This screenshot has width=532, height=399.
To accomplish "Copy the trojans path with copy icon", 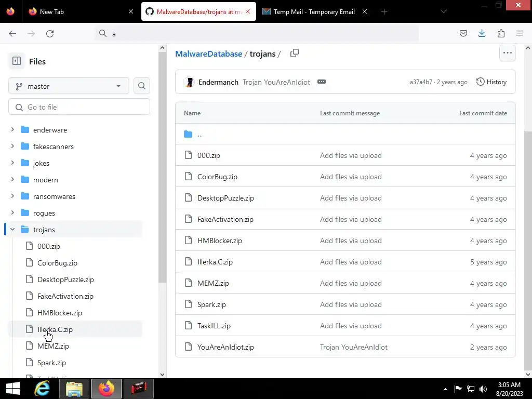I will 295,54.
